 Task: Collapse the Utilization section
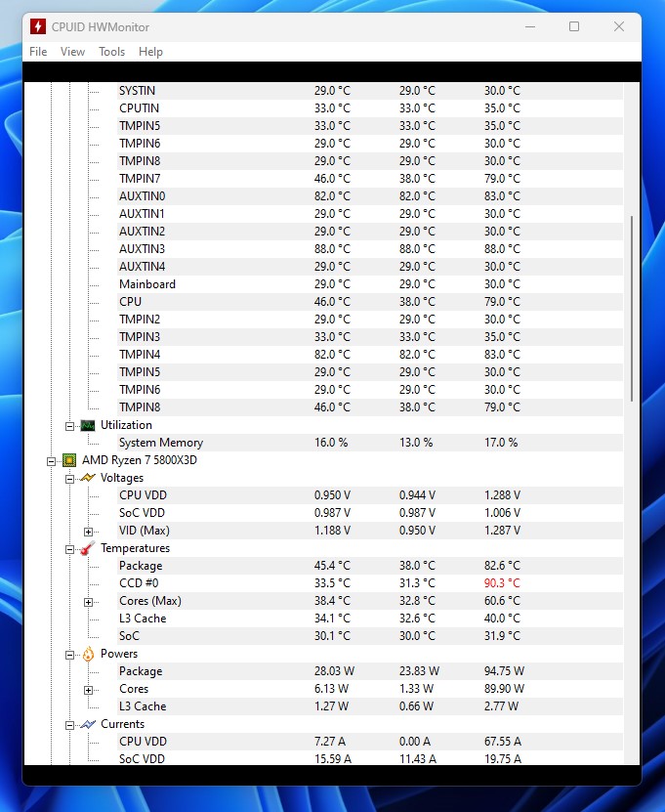coord(69,426)
